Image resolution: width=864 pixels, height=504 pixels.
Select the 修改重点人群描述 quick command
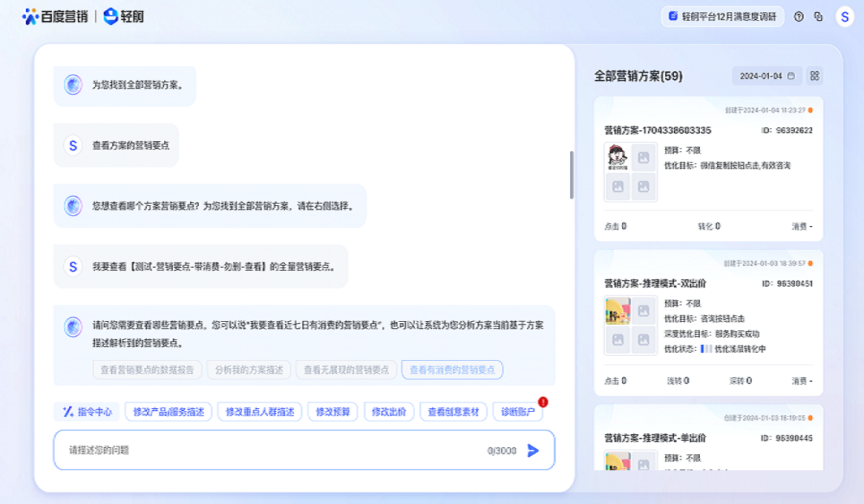click(260, 412)
